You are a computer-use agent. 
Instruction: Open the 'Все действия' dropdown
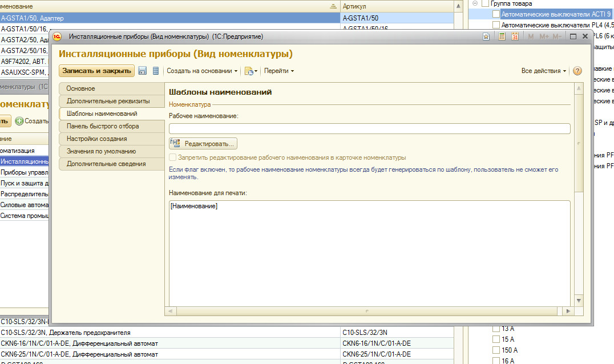(544, 71)
